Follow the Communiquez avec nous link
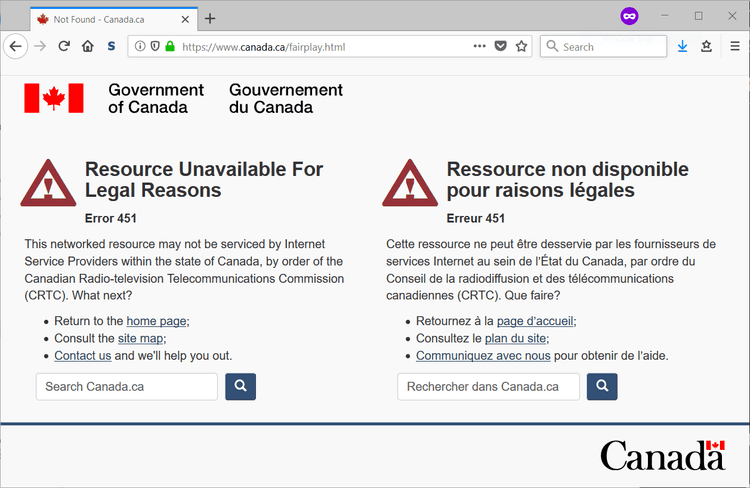The image size is (750, 488). 483,356
